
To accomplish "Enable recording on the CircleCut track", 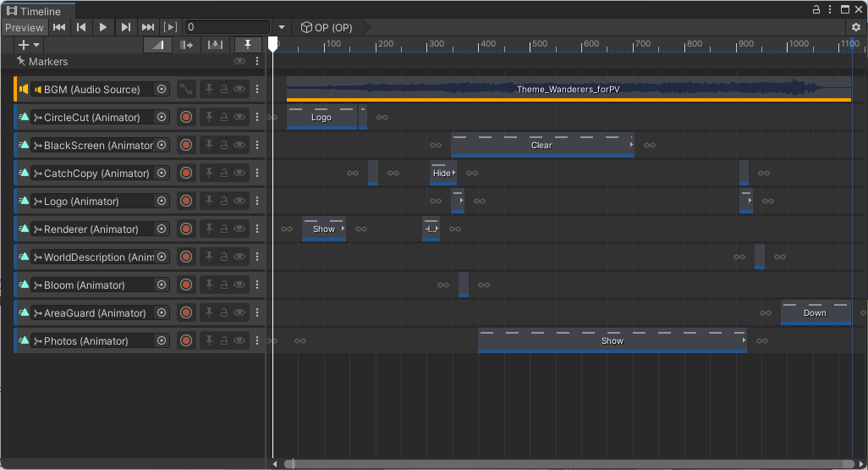I will tap(186, 117).
